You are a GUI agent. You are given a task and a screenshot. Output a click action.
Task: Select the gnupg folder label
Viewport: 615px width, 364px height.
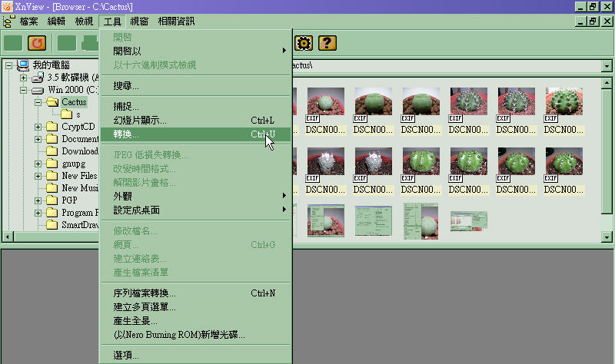[74, 164]
